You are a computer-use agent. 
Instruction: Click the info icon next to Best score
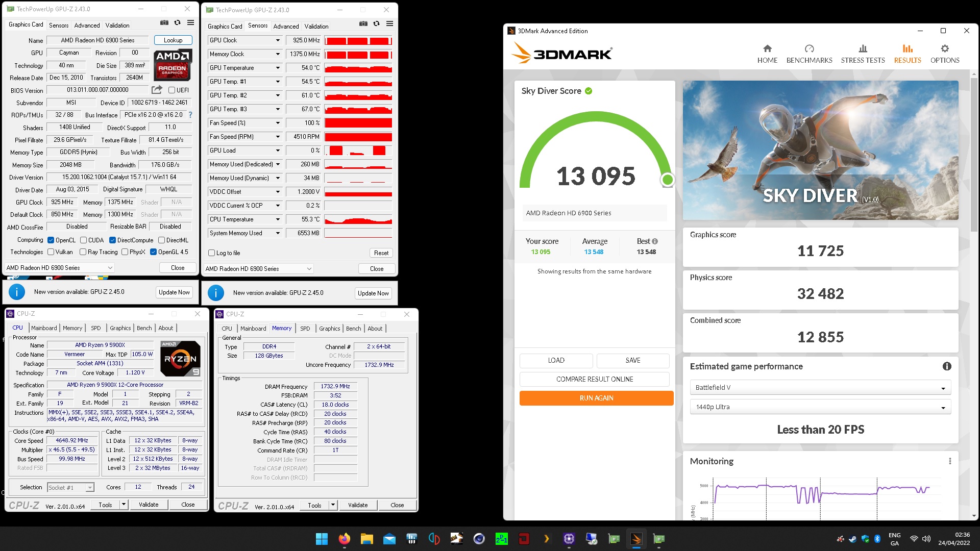[655, 241]
